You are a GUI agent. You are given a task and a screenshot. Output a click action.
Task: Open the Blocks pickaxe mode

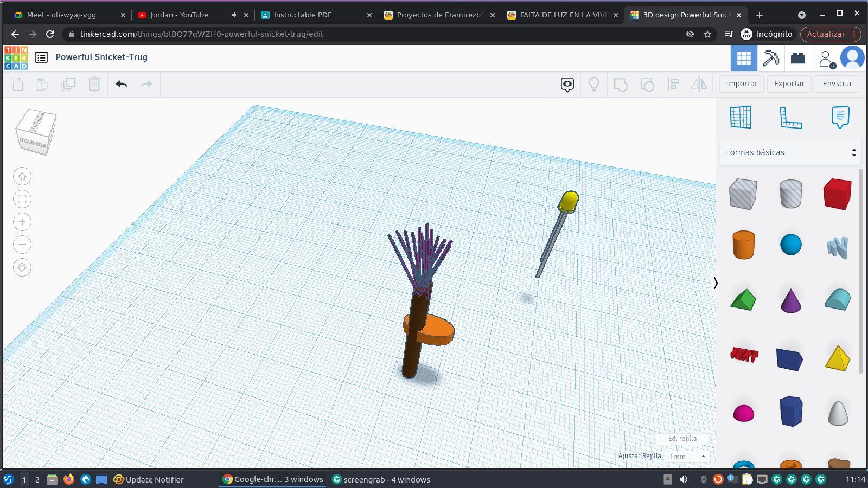771,58
